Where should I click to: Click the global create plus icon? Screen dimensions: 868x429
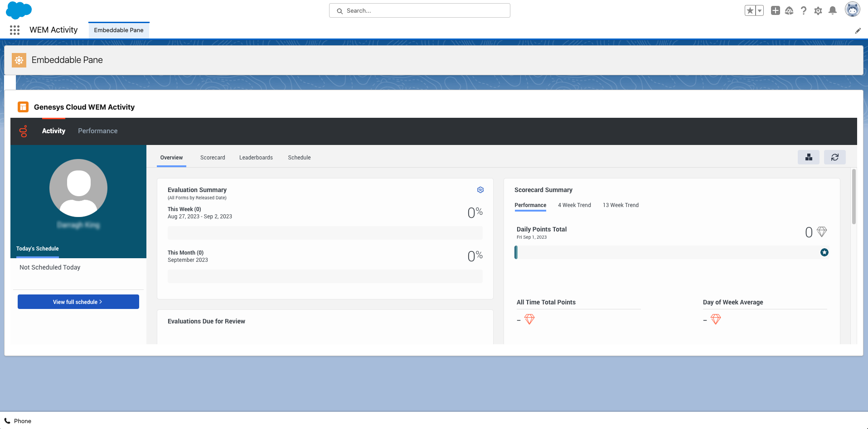tap(775, 10)
